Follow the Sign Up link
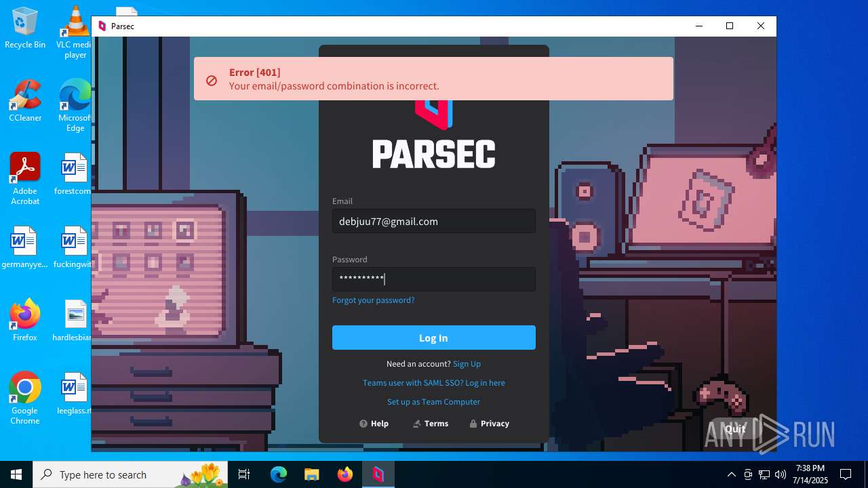The width and height of the screenshot is (868, 488). [467, 364]
